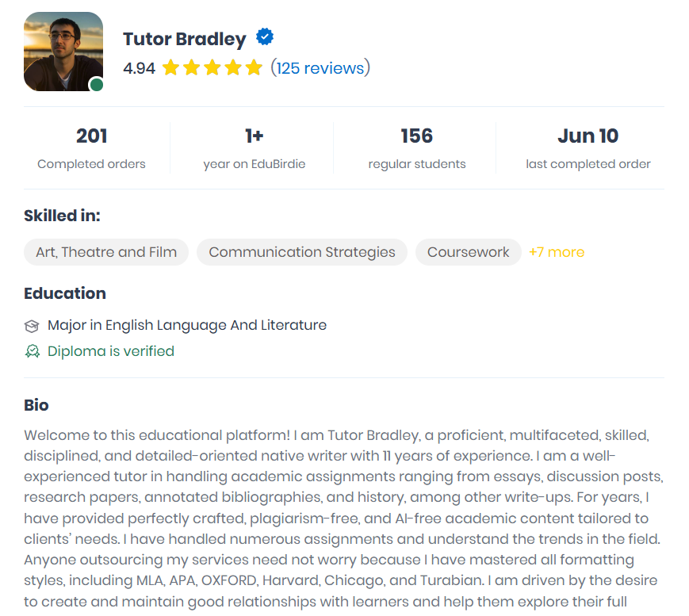Click the first yellow rating star

coord(170,68)
